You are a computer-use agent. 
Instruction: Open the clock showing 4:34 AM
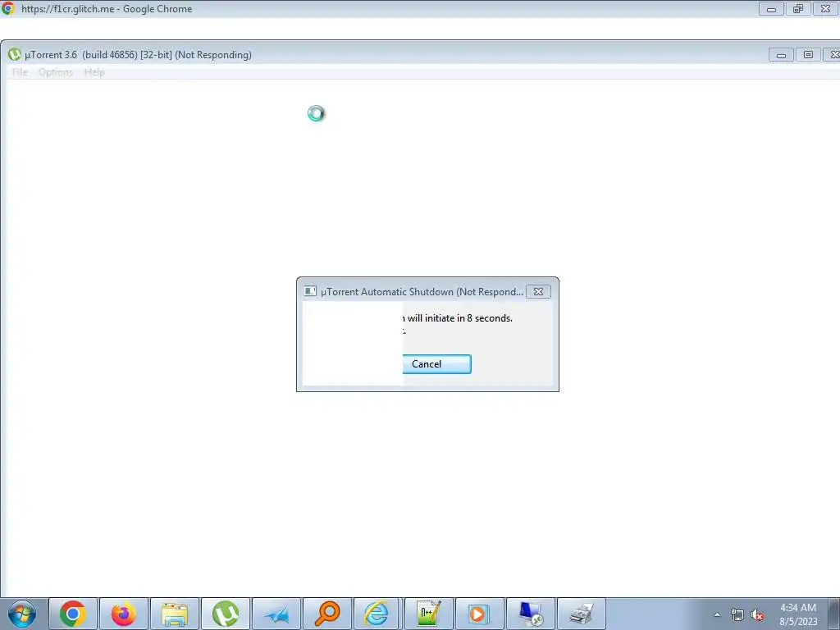pyautogui.click(x=797, y=614)
